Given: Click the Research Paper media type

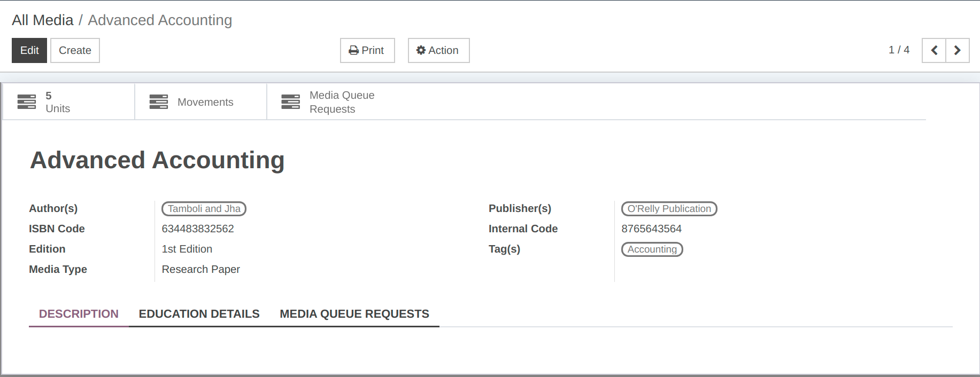Looking at the screenshot, I should pos(201,269).
